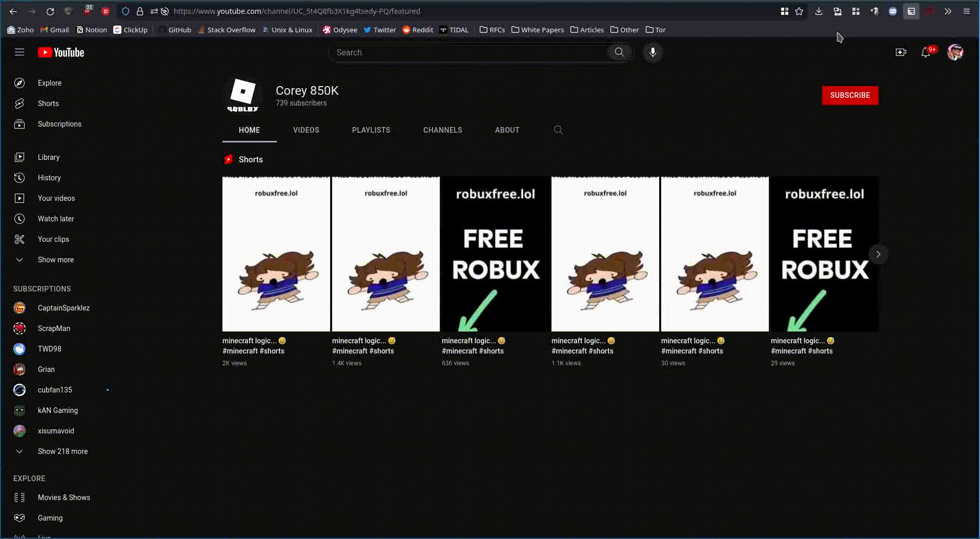The height and width of the screenshot is (539, 980).
Task: Open the short with 29 views
Action: pyautogui.click(x=824, y=254)
